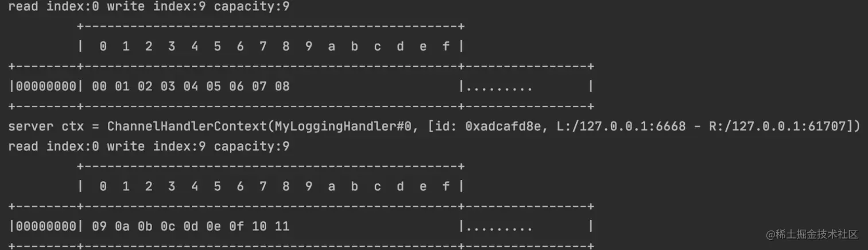Click the read index line below server ctx
The height and width of the screenshot is (250, 868).
pos(149,147)
